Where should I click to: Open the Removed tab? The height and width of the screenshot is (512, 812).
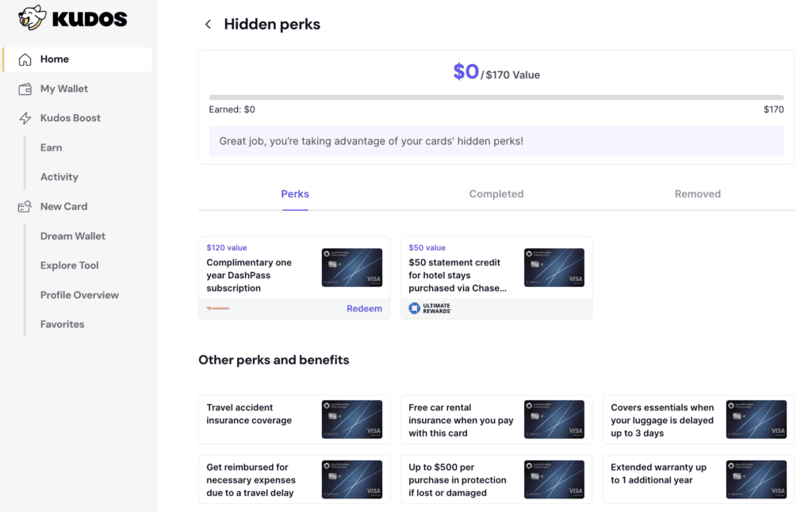pos(697,193)
